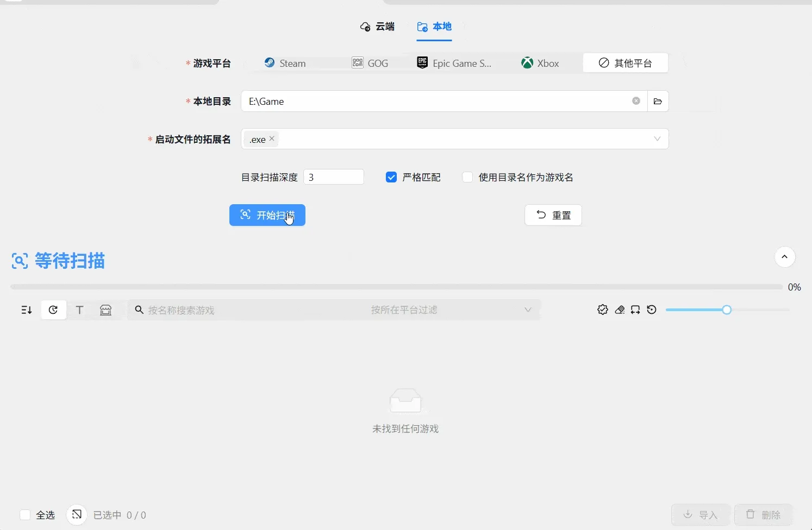The image size is (812, 530).
Task: Click the history restore icon on the right
Action: 652,310
